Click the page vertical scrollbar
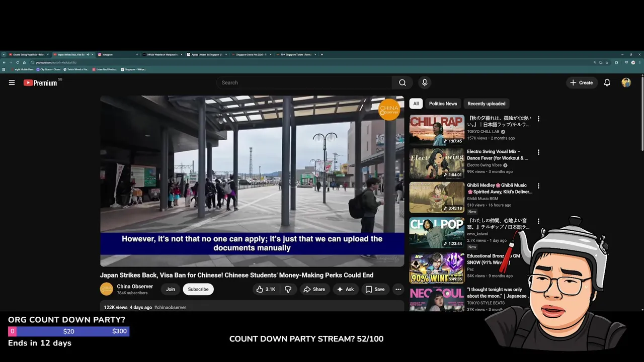644x362 pixels. tap(642, 113)
